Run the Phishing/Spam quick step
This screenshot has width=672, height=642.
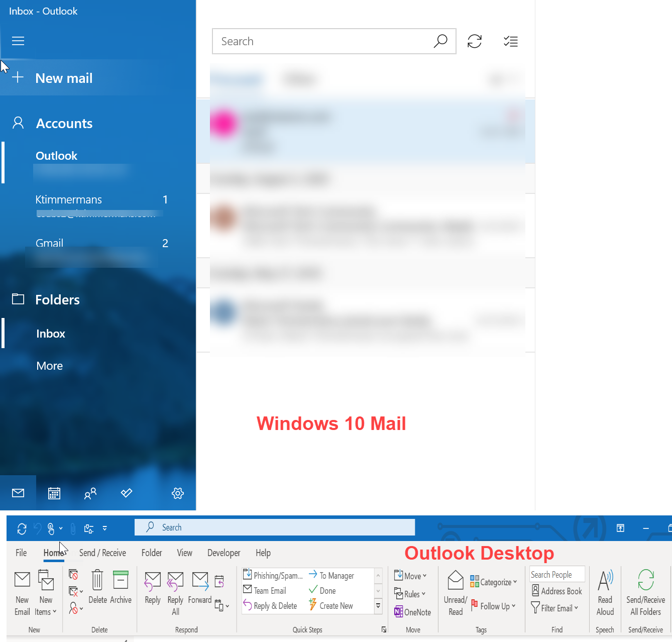pyautogui.click(x=273, y=575)
